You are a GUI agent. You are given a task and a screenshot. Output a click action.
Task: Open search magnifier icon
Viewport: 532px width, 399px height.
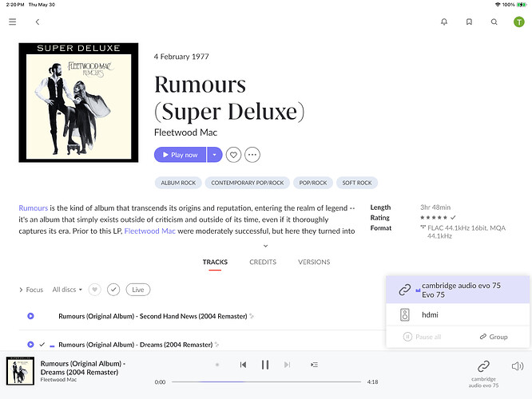click(x=494, y=22)
